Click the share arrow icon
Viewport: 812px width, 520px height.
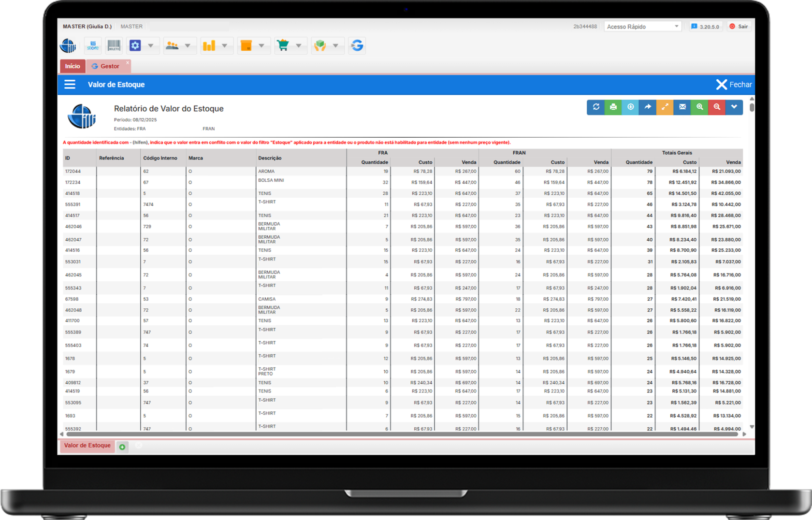(x=648, y=107)
